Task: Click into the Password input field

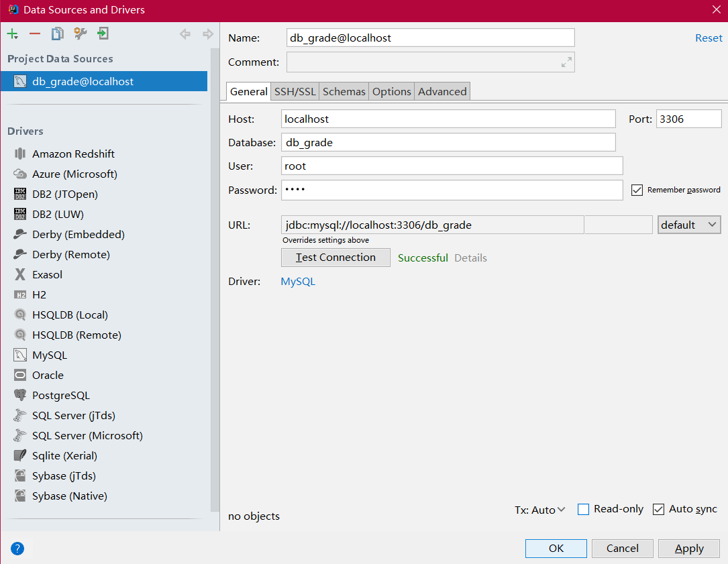Action: click(x=452, y=190)
